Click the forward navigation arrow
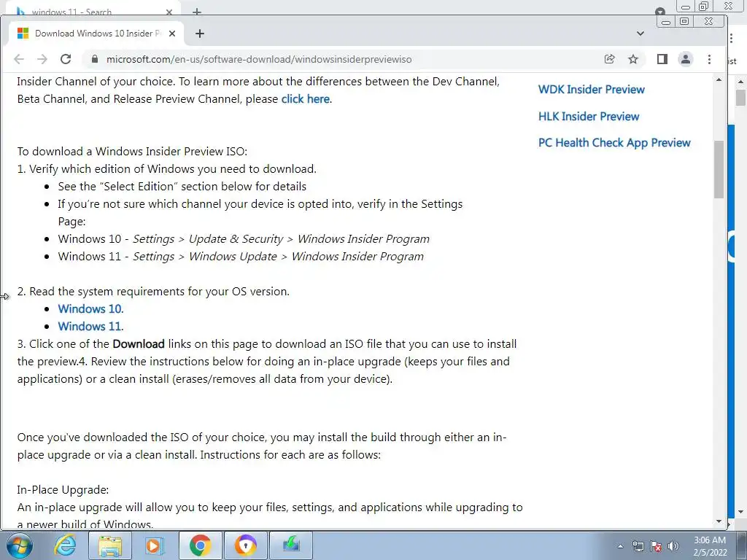747x560 pixels. tap(42, 59)
